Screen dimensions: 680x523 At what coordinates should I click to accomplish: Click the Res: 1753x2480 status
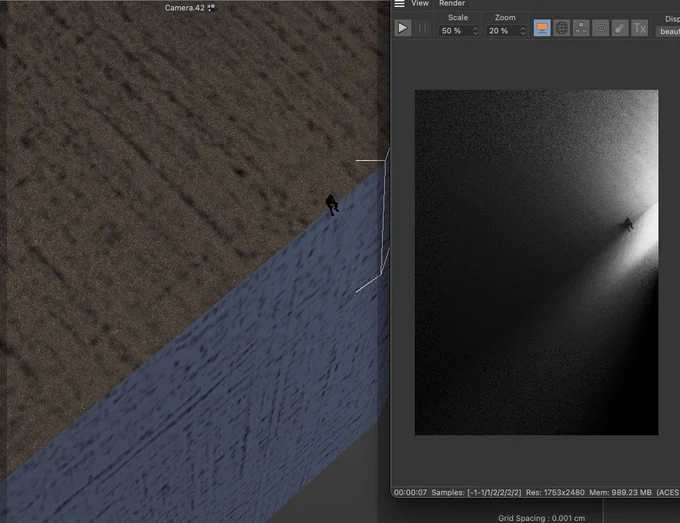pos(555,493)
